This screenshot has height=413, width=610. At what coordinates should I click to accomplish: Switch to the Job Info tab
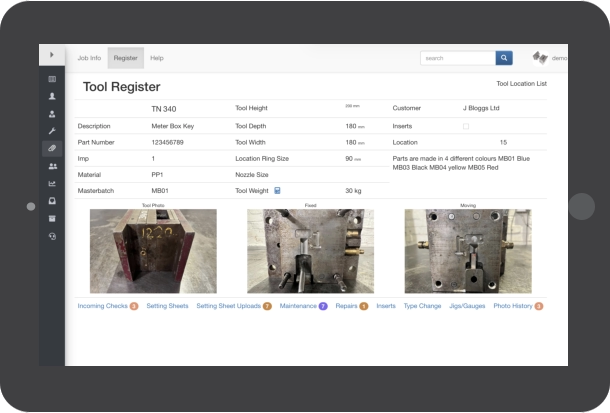tap(89, 58)
